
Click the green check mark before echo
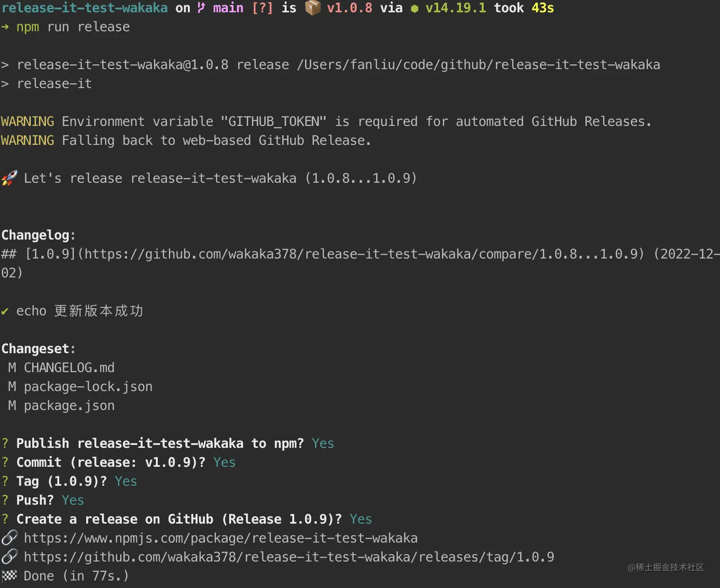coord(5,311)
